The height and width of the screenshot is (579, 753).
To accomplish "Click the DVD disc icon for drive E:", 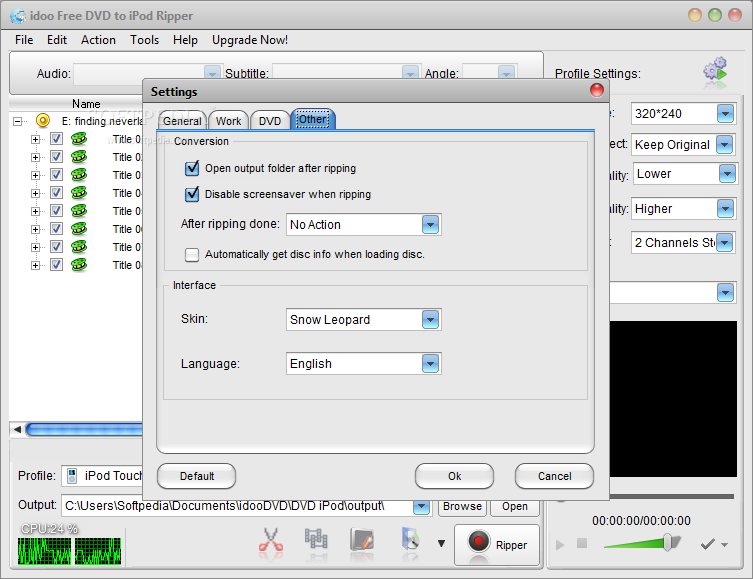I will coord(43,121).
